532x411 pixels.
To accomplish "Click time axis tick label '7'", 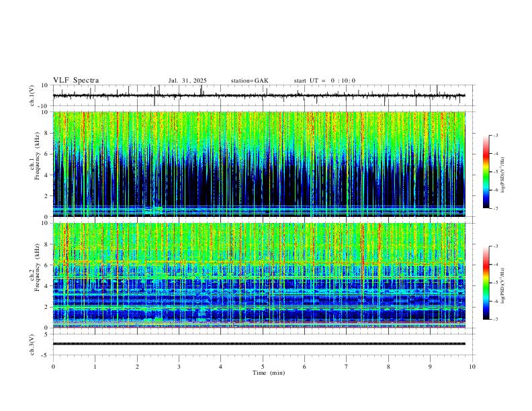I will pos(347,367).
